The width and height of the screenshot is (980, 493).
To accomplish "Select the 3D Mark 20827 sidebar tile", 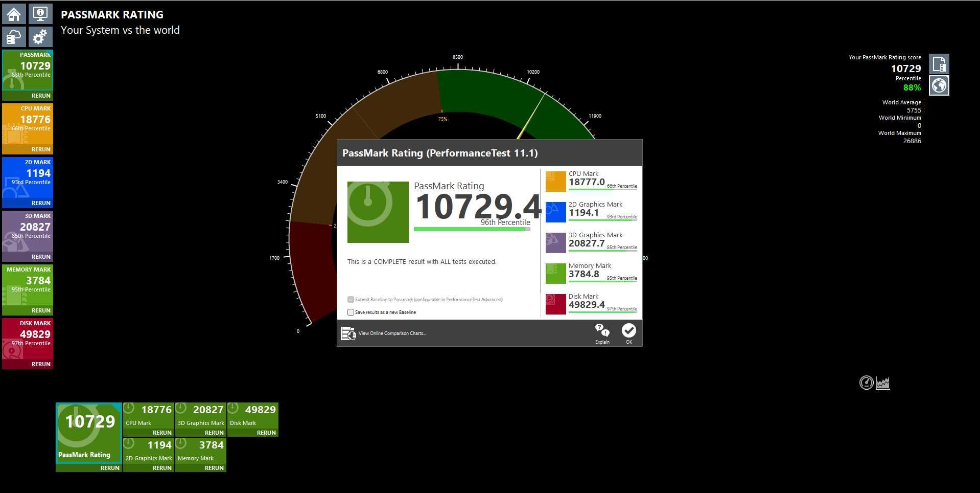I will [x=28, y=231].
